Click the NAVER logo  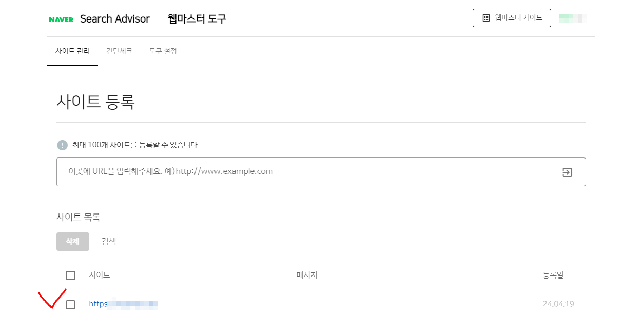coord(62,18)
